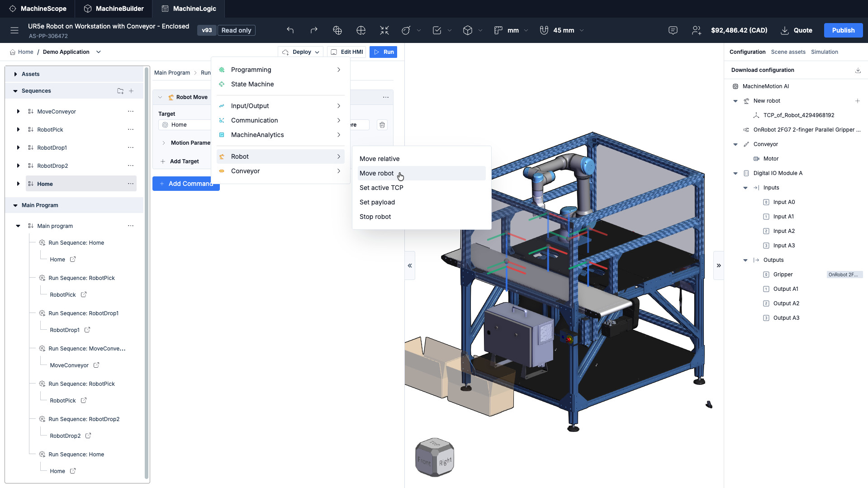
Task: Expand the Motion Parameters section
Action: click(164, 143)
